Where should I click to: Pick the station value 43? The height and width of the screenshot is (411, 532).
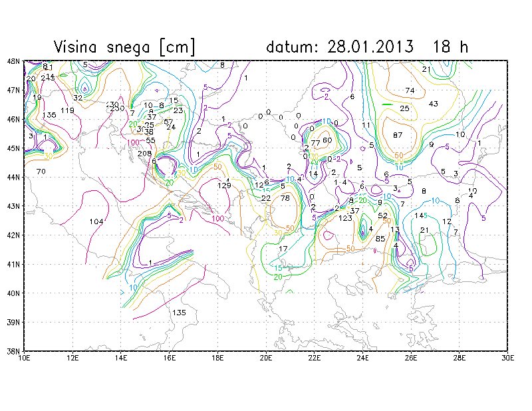click(434, 104)
